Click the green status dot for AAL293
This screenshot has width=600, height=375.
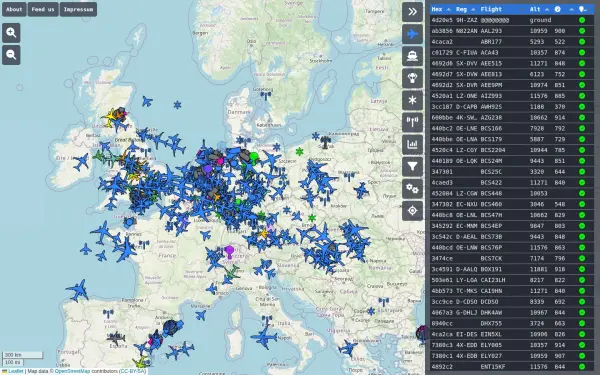[x=582, y=31]
